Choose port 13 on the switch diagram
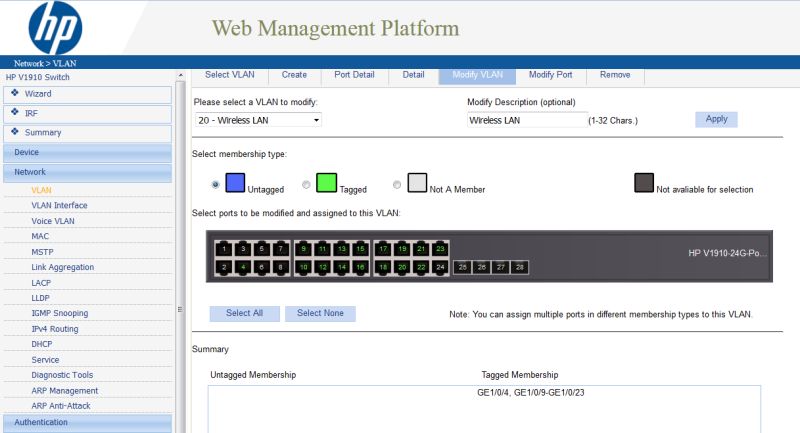 [342, 249]
